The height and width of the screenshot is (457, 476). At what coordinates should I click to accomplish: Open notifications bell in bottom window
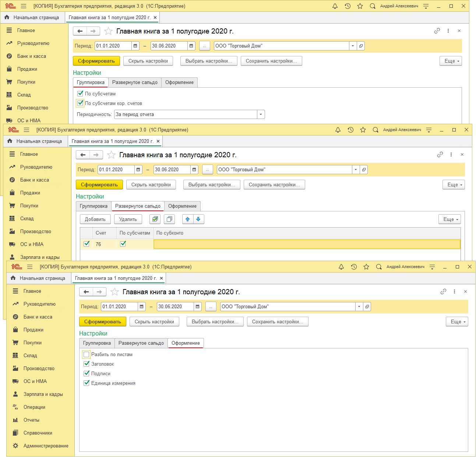coord(341,267)
